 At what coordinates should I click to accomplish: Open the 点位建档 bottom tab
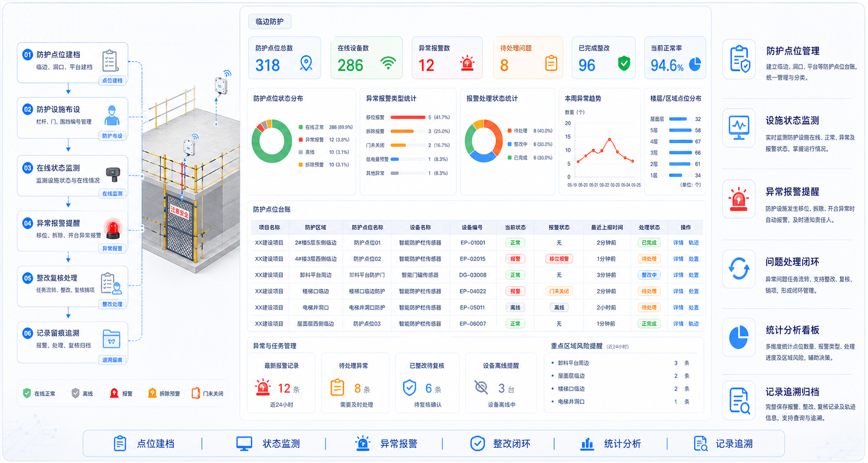144,444
